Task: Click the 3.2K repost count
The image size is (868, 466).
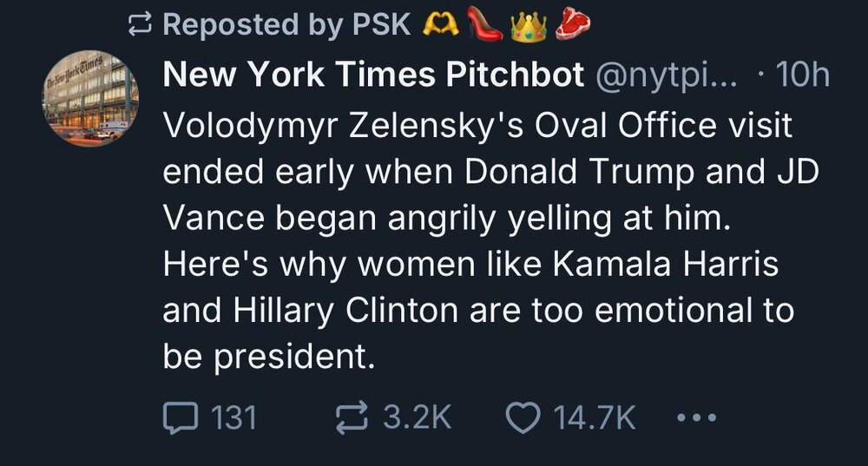Action: (x=417, y=419)
